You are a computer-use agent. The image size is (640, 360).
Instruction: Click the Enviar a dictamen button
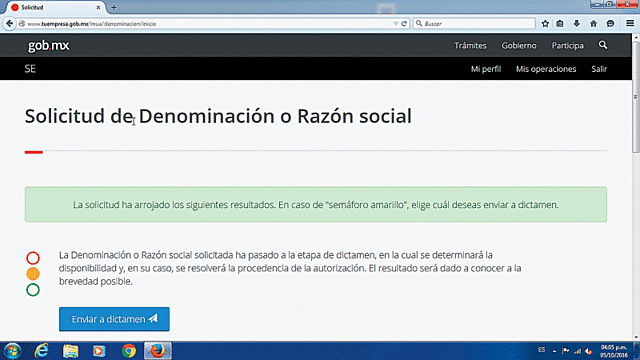(x=114, y=319)
